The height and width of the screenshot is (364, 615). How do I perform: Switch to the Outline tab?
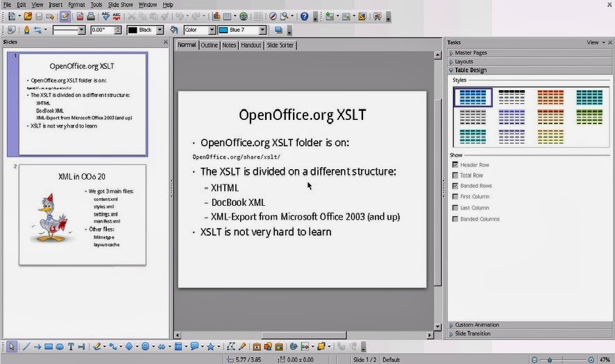209,45
